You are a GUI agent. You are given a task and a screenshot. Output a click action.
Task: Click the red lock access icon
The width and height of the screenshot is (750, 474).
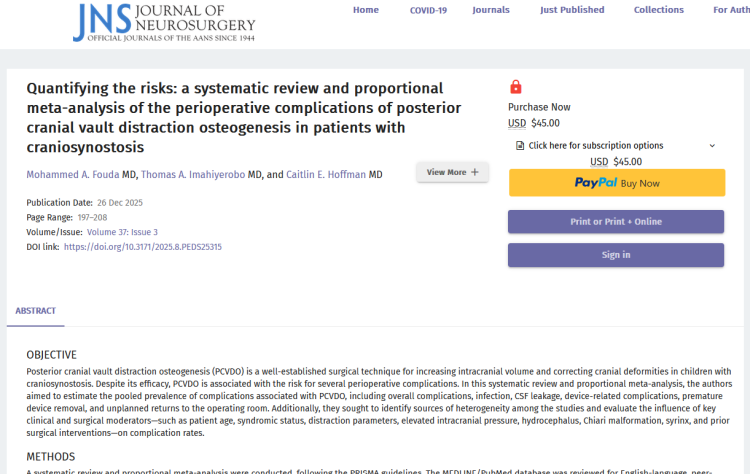tap(516, 87)
